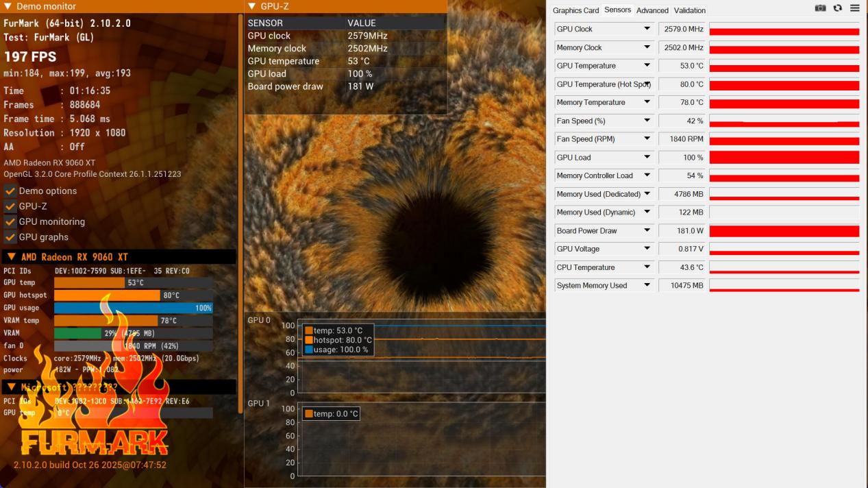Screen dimensions: 868x488
Task: Open the Memory Clock sensor dropdown
Action: point(647,47)
